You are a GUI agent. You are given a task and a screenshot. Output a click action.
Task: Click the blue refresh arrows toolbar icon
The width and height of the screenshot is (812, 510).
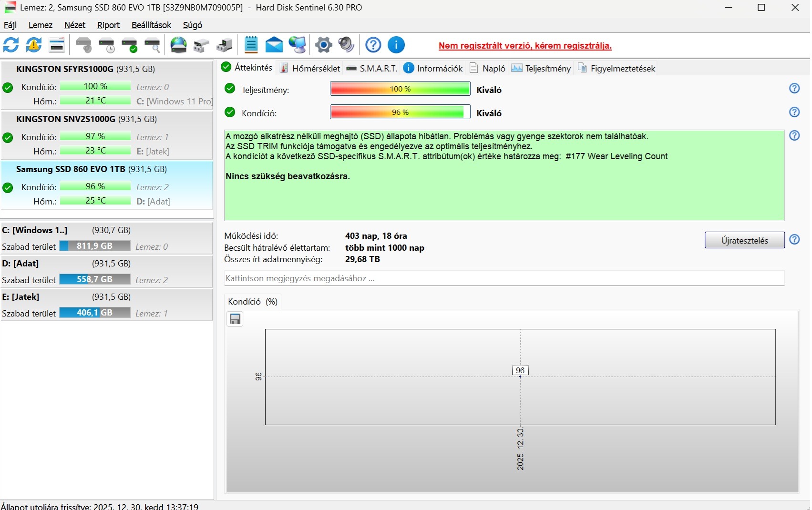11,45
